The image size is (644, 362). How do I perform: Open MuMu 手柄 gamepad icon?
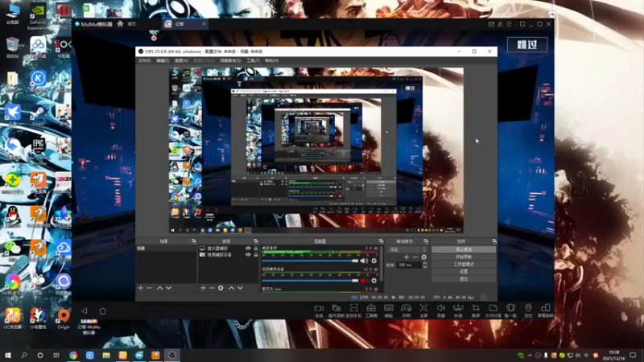[407, 311]
